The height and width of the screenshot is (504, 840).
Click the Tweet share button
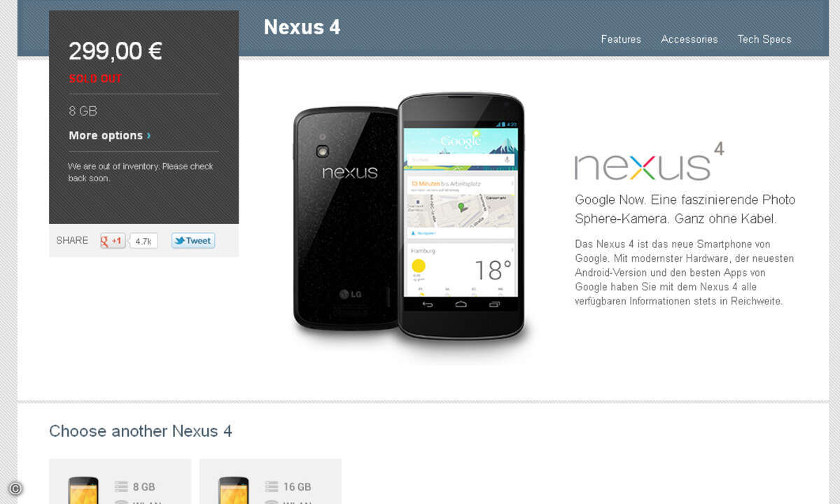pyautogui.click(x=193, y=241)
